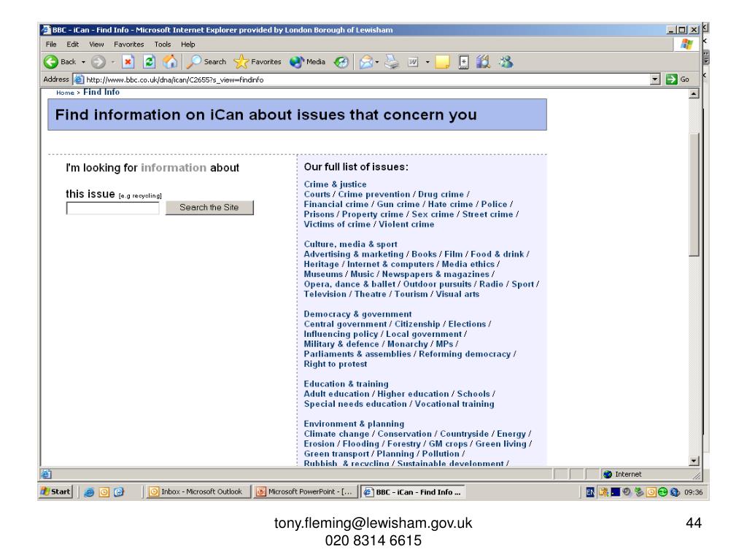Click the EN language indicator in tray
747x560 pixels.
[589, 492]
